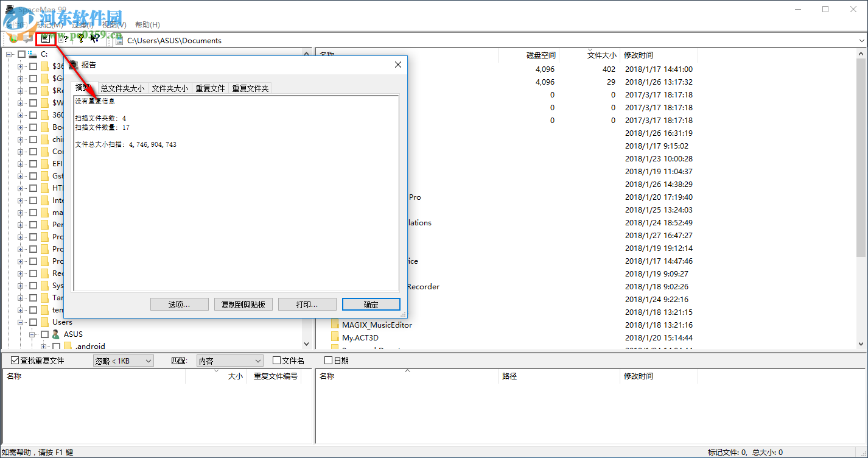
Task: Tick the checkbox next to the Users folder
Action: point(33,322)
